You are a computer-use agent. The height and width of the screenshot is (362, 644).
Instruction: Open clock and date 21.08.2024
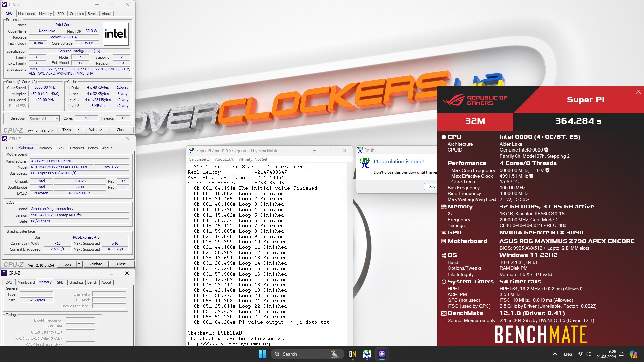click(x=606, y=354)
